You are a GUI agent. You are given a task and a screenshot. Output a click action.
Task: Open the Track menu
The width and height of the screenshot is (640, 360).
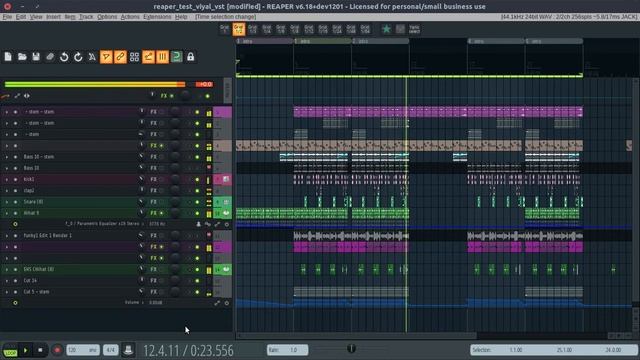[x=86, y=17]
